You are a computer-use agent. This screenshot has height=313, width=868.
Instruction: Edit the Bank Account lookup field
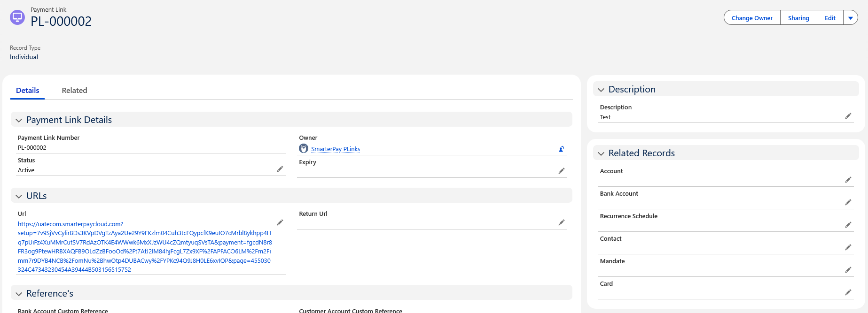pos(848,202)
